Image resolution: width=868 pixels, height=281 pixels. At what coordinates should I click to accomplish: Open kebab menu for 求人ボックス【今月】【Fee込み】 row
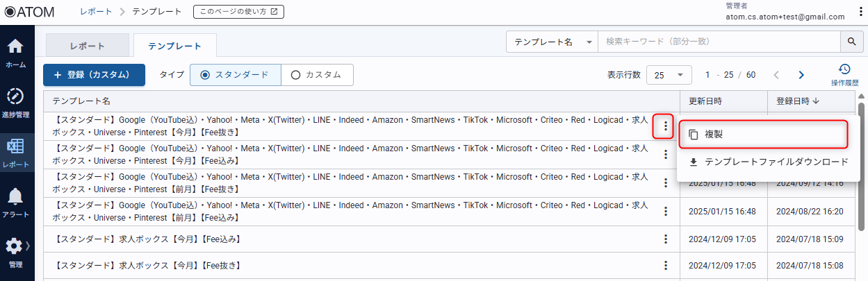point(665,239)
